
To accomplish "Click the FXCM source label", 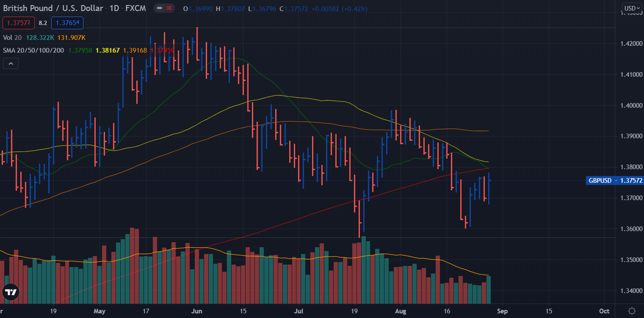I will (135, 8).
